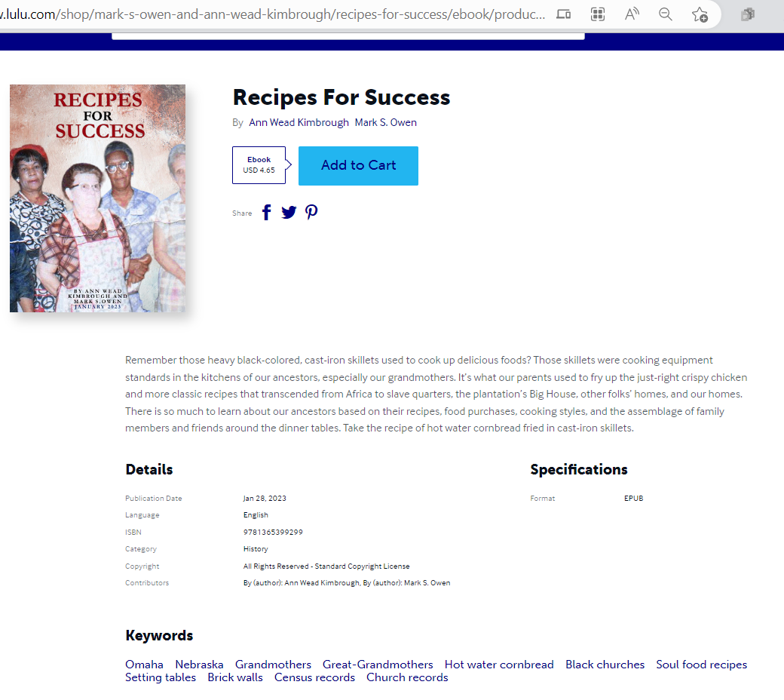Screen dimensions: 784x700
Task: Open the browser apps grid icon
Action: point(598,14)
